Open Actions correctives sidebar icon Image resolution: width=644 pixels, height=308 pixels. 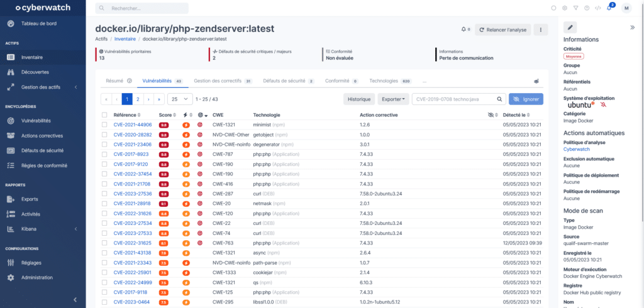11,136
